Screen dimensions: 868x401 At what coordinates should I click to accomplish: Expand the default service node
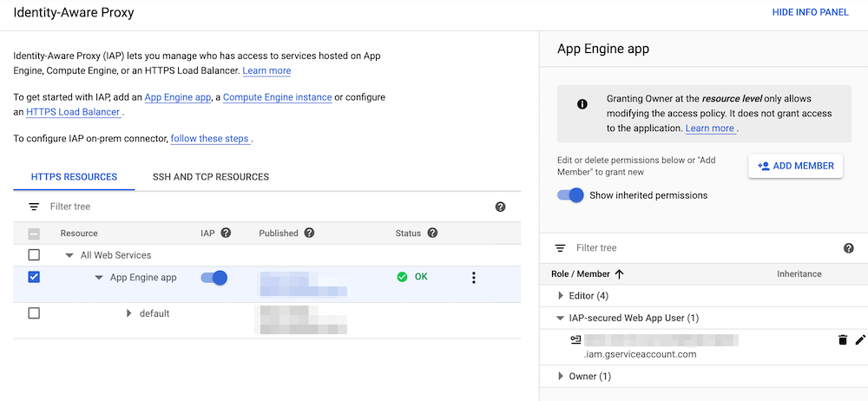click(x=129, y=313)
